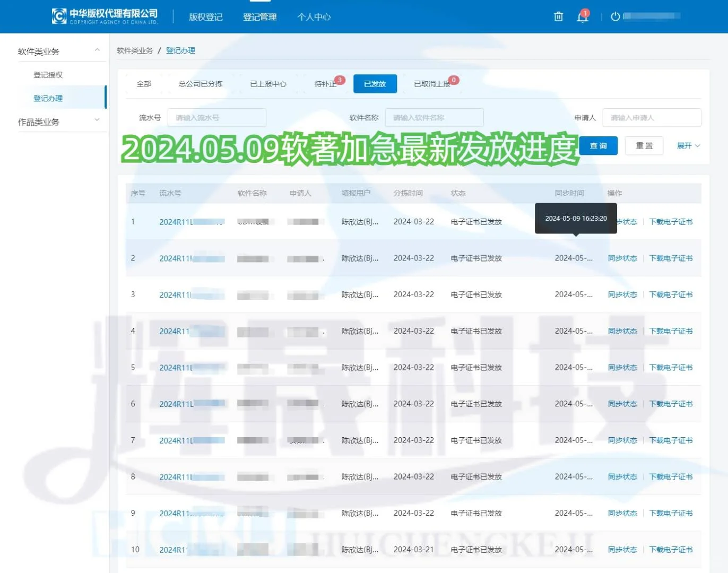The width and height of the screenshot is (728, 573).
Task: Open the trash/recycle bin icon
Action: click(x=558, y=16)
